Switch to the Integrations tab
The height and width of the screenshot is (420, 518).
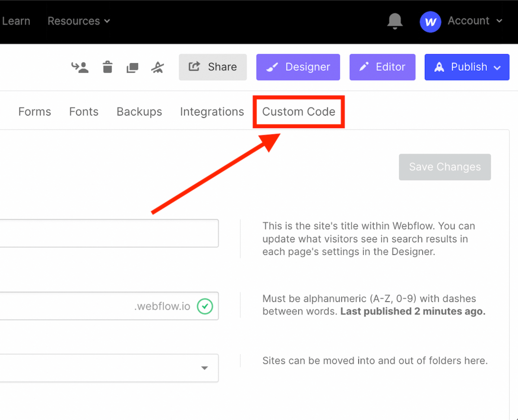[x=212, y=112]
